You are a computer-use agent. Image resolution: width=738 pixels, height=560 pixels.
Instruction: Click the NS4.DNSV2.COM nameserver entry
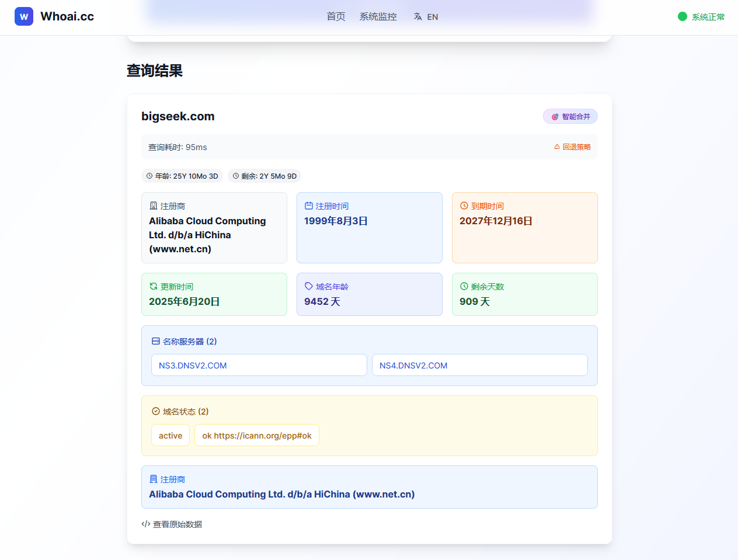tap(480, 365)
